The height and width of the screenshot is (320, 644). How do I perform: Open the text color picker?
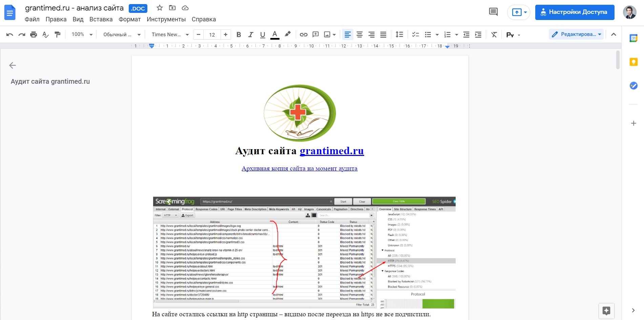275,34
